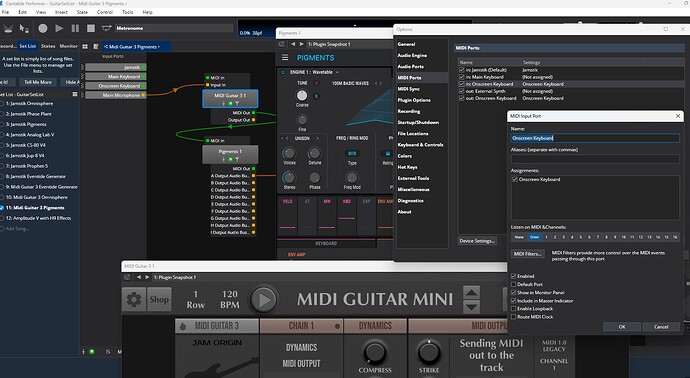
Task: Expand Main Microphone input port arrow
Action: [x=82, y=95]
